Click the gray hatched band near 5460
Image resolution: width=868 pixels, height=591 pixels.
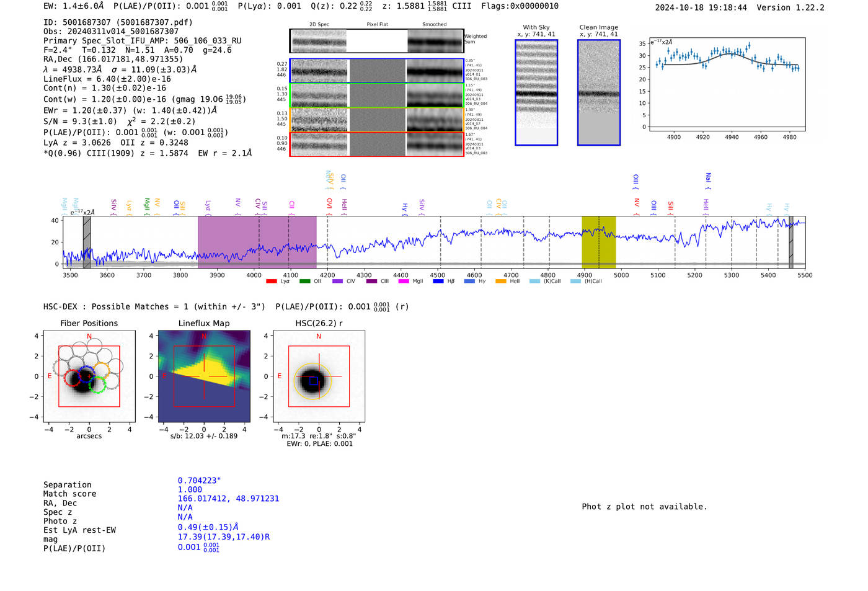pos(790,242)
